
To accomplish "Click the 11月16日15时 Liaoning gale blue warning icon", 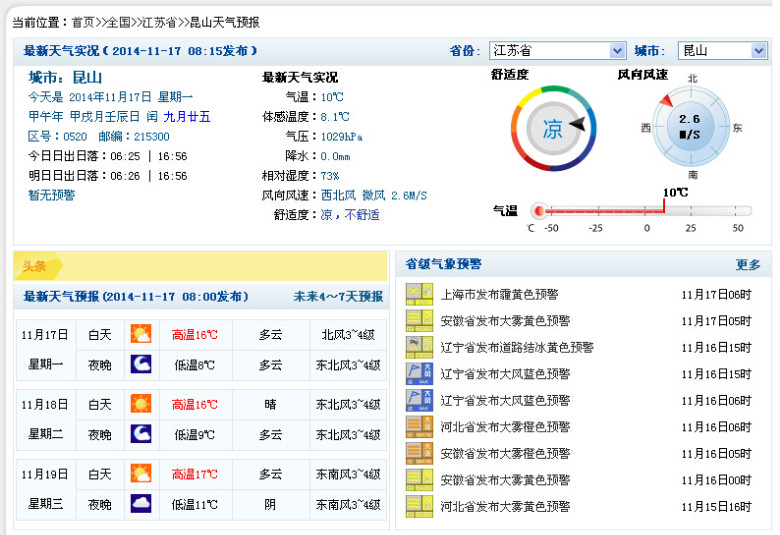I will [x=418, y=374].
